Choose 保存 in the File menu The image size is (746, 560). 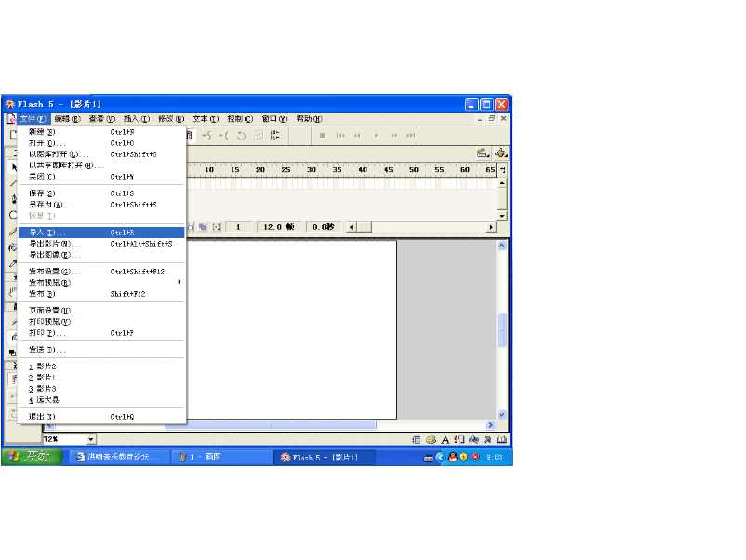101,193
